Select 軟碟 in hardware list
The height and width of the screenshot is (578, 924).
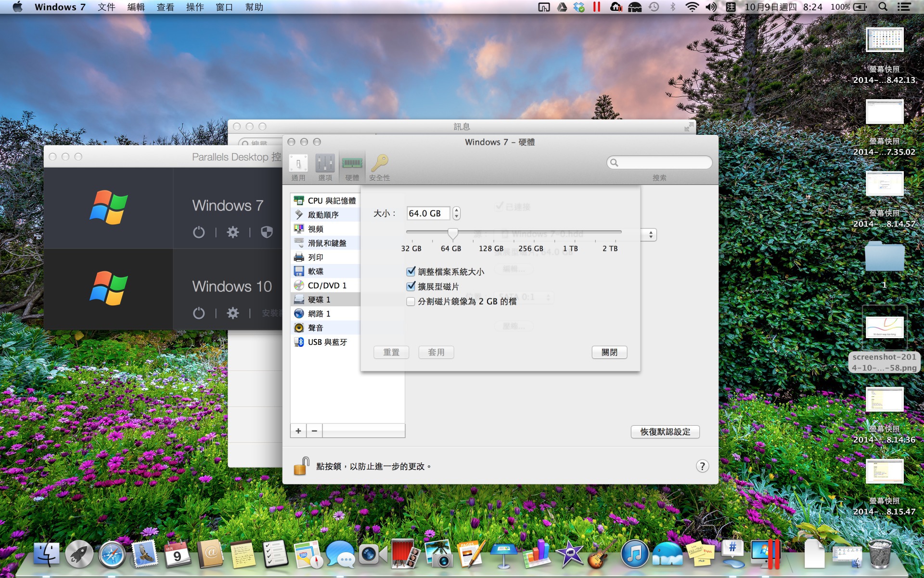click(x=325, y=271)
